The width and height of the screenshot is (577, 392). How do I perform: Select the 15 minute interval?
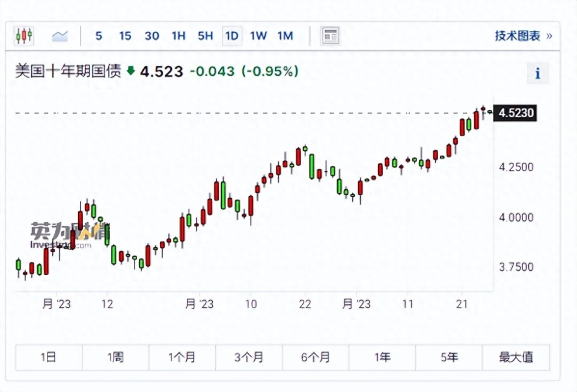[x=125, y=36]
